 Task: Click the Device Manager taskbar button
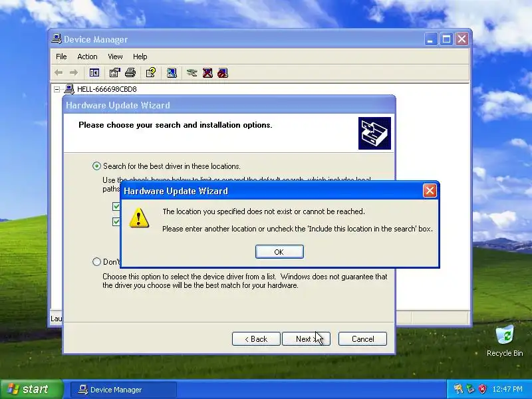(124, 390)
